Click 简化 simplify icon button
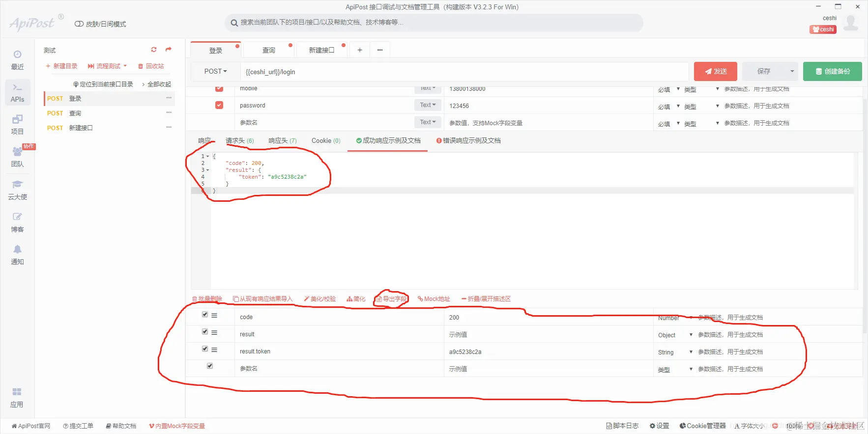This screenshot has width=868, height=434. point(356,299)
